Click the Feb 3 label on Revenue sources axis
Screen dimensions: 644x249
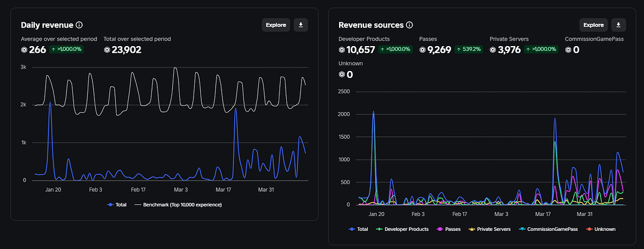tap(418, 214)
